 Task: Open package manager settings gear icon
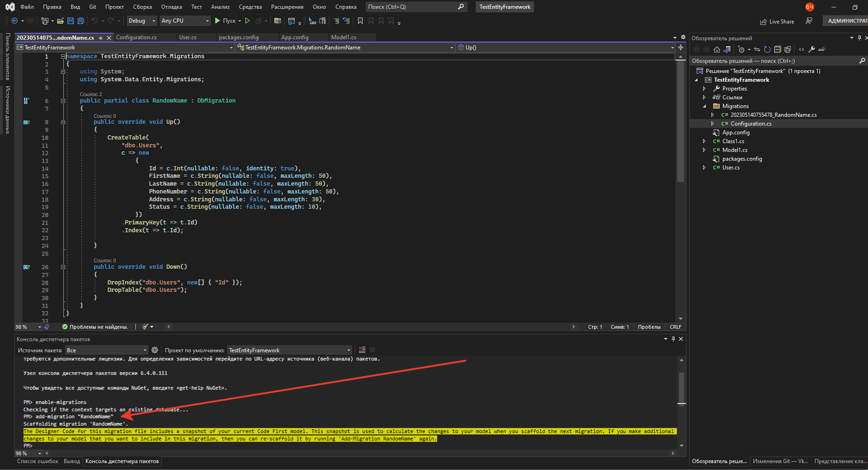(x=155, y=350)
